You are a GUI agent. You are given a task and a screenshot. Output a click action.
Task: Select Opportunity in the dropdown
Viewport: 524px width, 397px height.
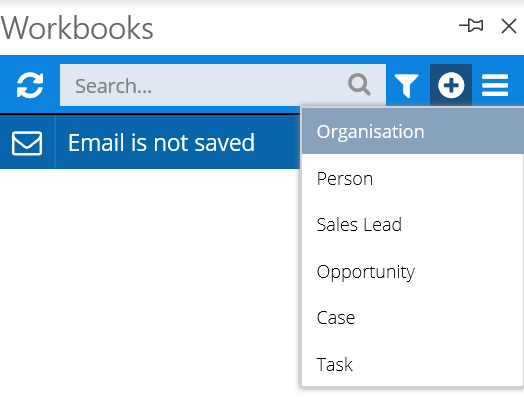pyautogui.click(x=413, y=271)
